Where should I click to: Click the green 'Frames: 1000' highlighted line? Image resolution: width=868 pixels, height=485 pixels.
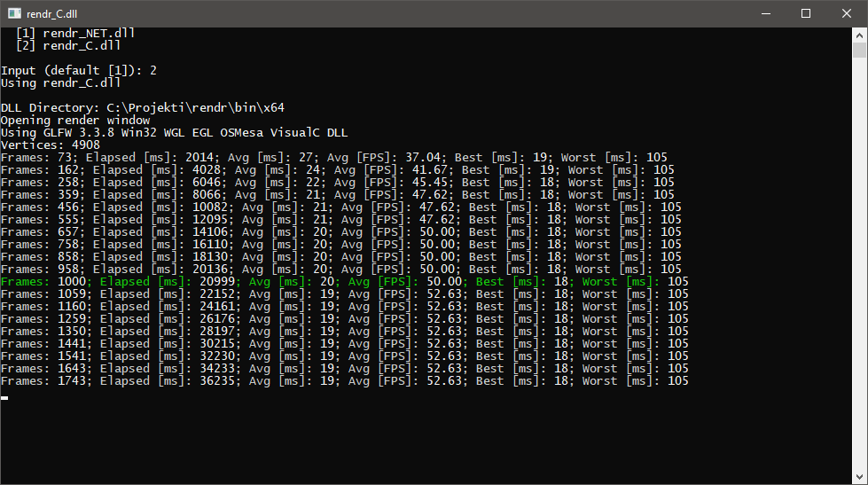click(x=344, y=281)
